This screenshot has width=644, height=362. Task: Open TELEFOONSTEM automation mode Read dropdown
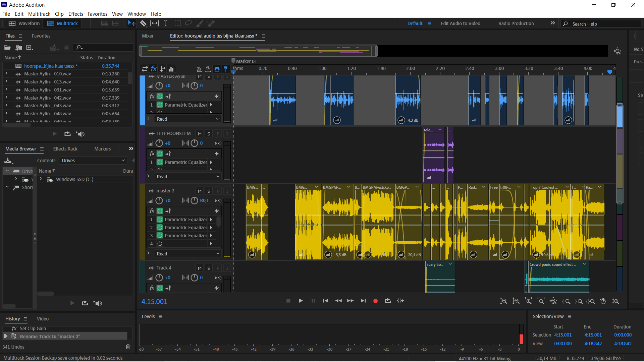tap(187, 177)
